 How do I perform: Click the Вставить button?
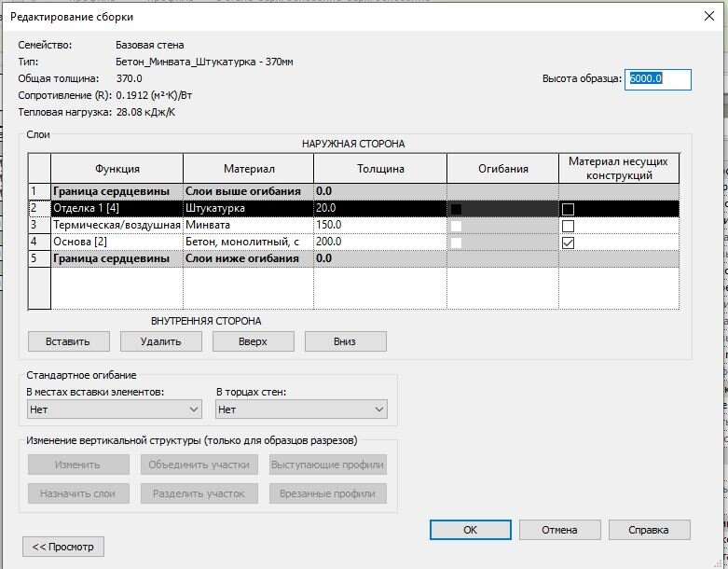(x=69, y=341)
